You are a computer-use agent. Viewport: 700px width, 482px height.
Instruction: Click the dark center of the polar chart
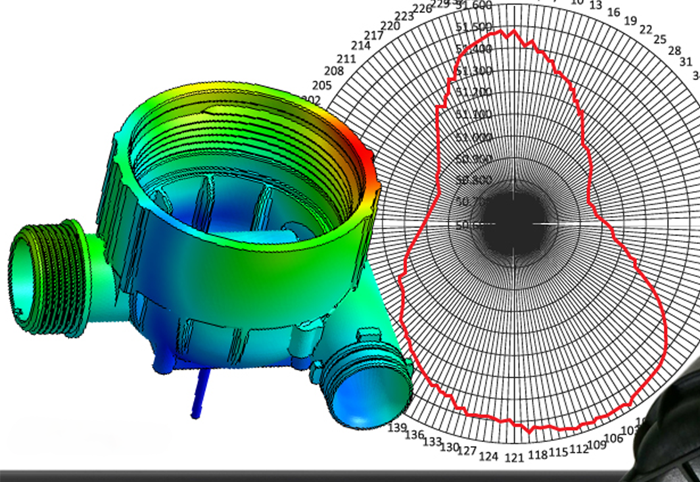pos(513,224)
